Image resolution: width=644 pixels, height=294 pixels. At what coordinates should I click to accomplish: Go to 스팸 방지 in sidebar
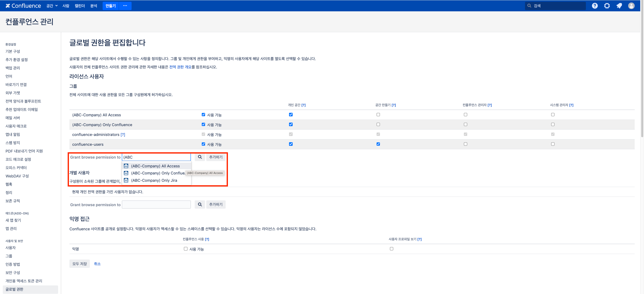tap(13, 143)
